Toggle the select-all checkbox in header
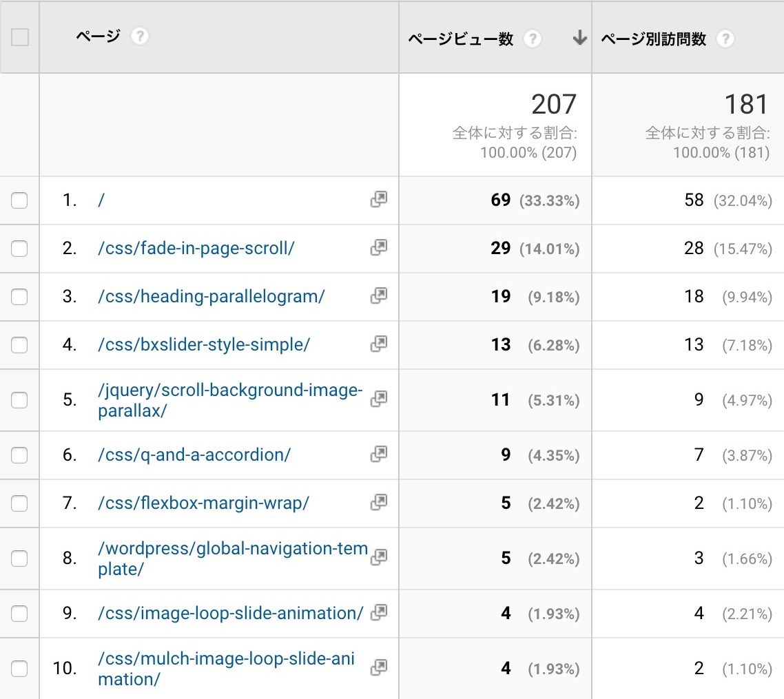Screen dimensions: 784x699 pyautogui.click(x=19, y=37)
